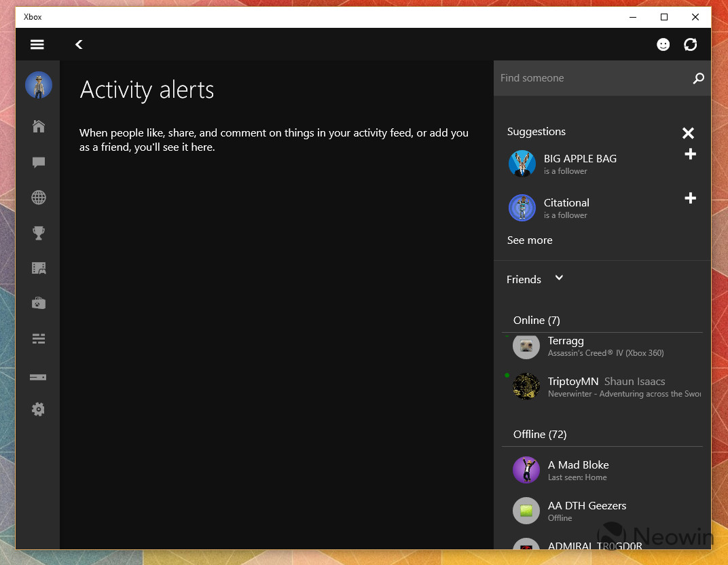Open A Mad Bloke's avatar
This screenshot has width=728, height=565.
(x=526, y=471)
